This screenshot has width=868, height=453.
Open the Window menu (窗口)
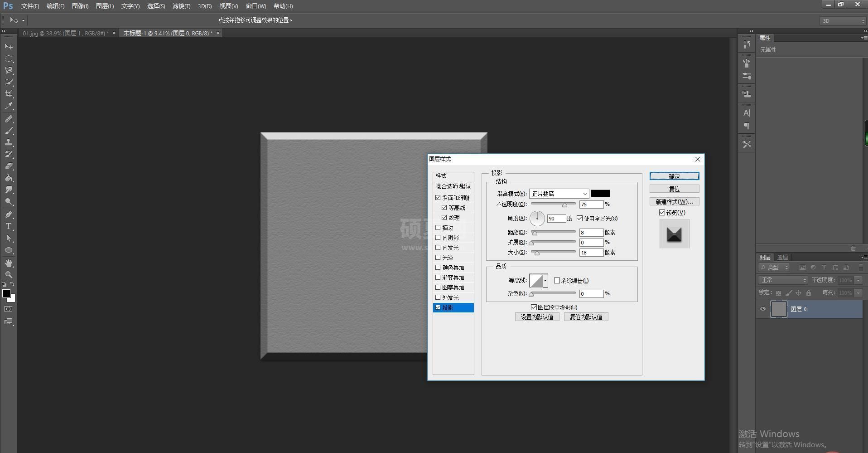256,6
